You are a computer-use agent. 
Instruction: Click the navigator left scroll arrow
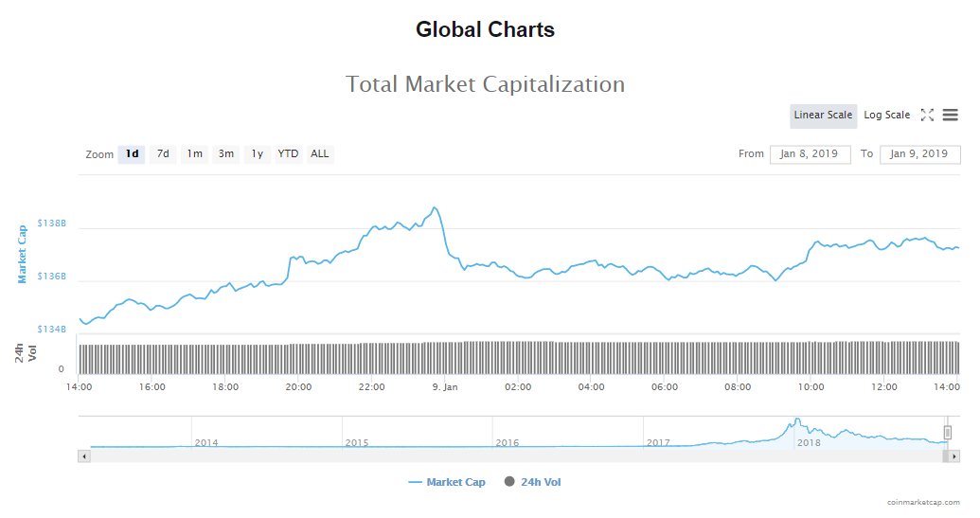[x=84, y=456]
